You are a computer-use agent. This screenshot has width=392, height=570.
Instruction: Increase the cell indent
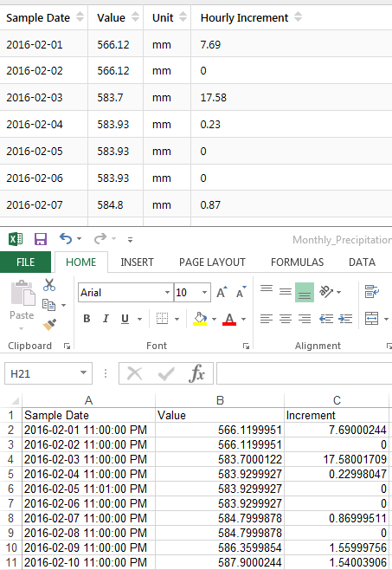coord(345,319)
